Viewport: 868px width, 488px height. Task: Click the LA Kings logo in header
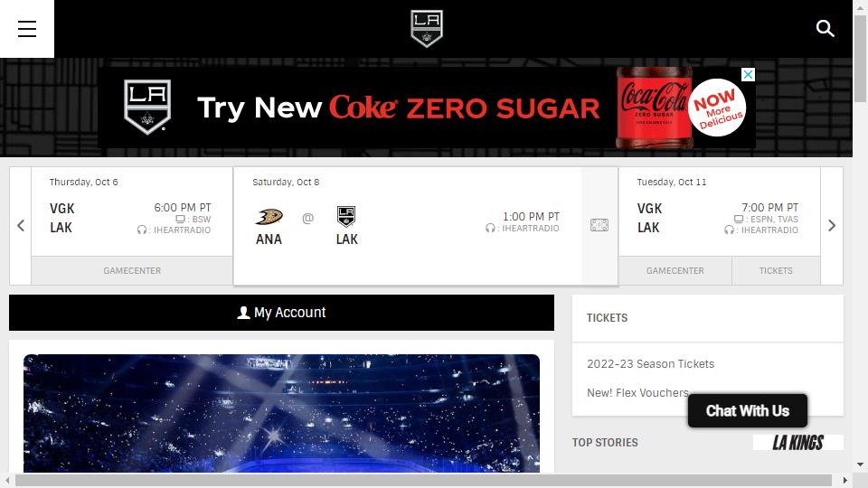point(427,29)
